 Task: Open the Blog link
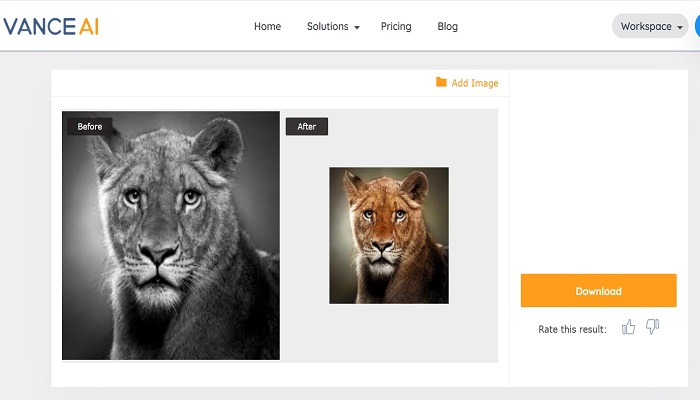coord(447,26)
